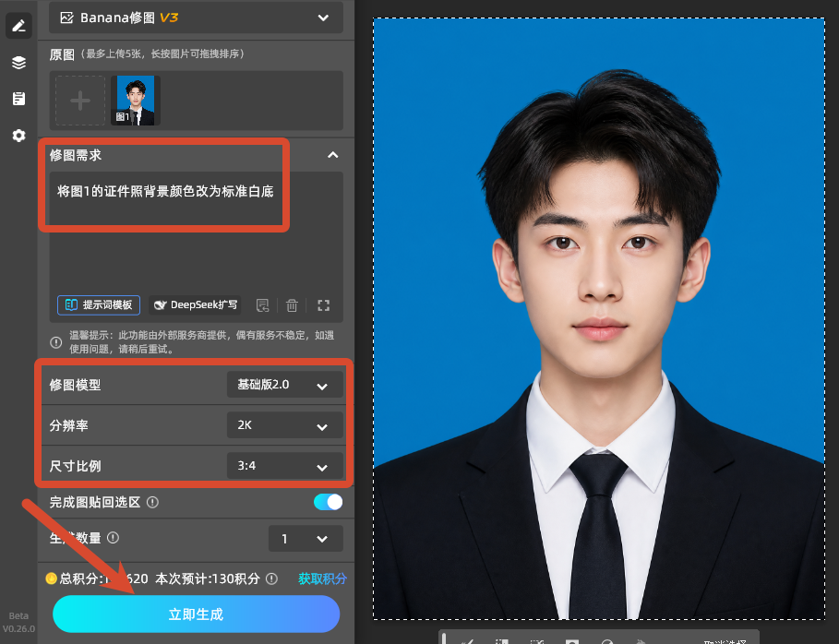Click the plus box to add an original image
The image size is (839, 644).
pyautogui.click(x=80, y=101)
